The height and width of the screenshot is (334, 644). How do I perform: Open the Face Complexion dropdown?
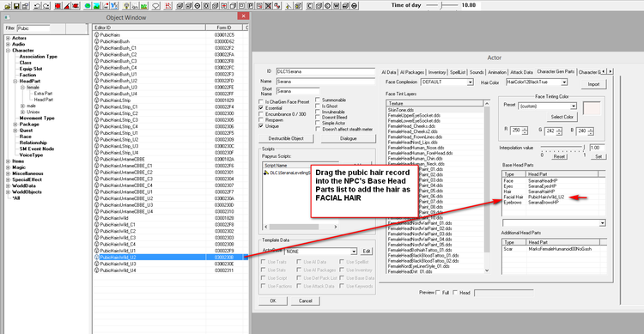[x=470, y=82]
